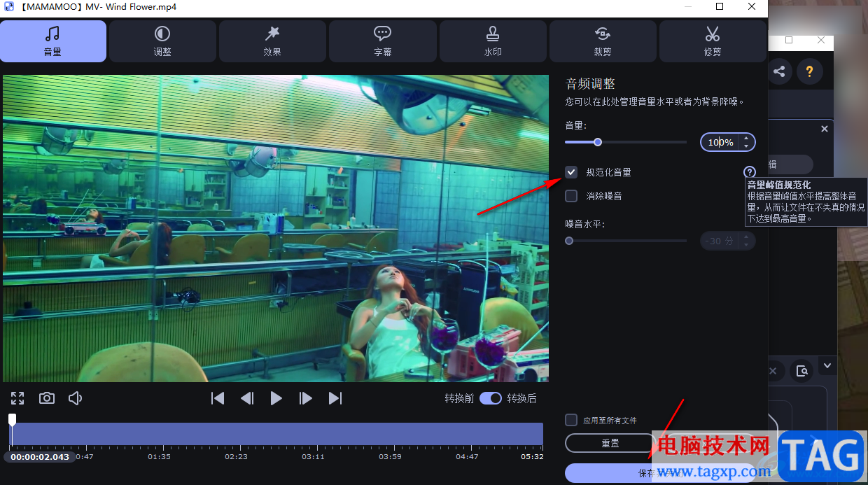
Task: Jump to start of the video
Action: pos(218,398)
